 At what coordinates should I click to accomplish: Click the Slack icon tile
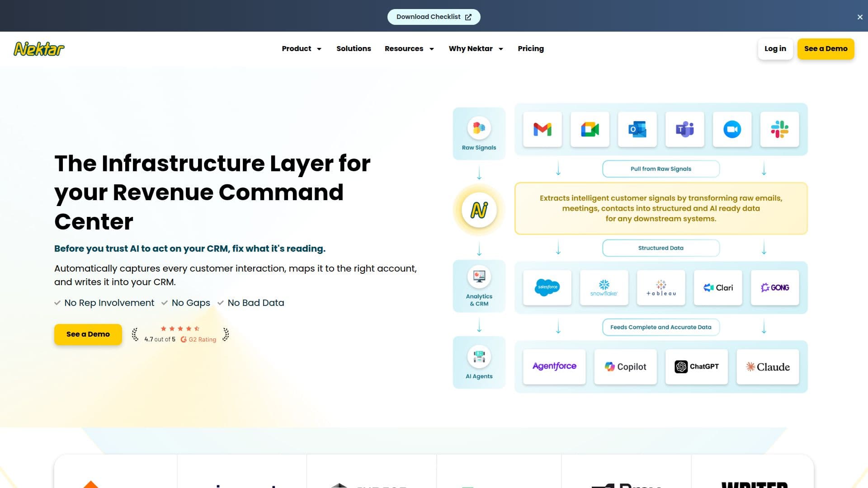(x=780, y=130)
